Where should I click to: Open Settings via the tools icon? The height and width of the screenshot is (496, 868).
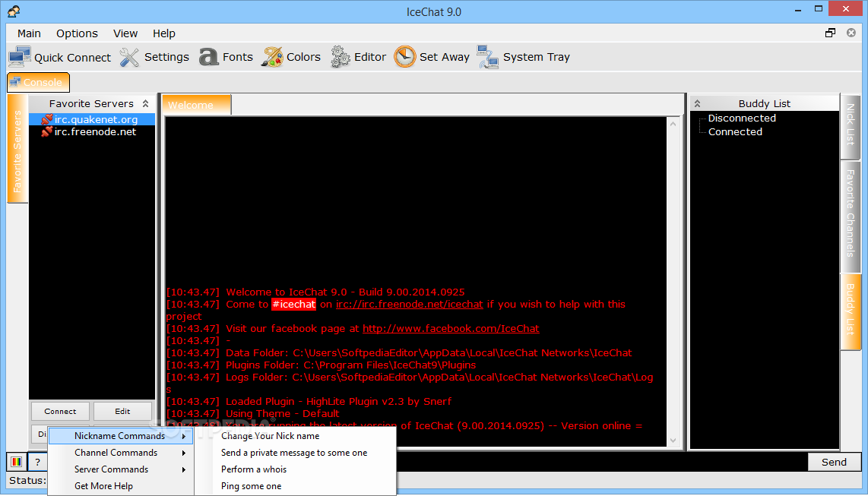click(x=129, y=57)
